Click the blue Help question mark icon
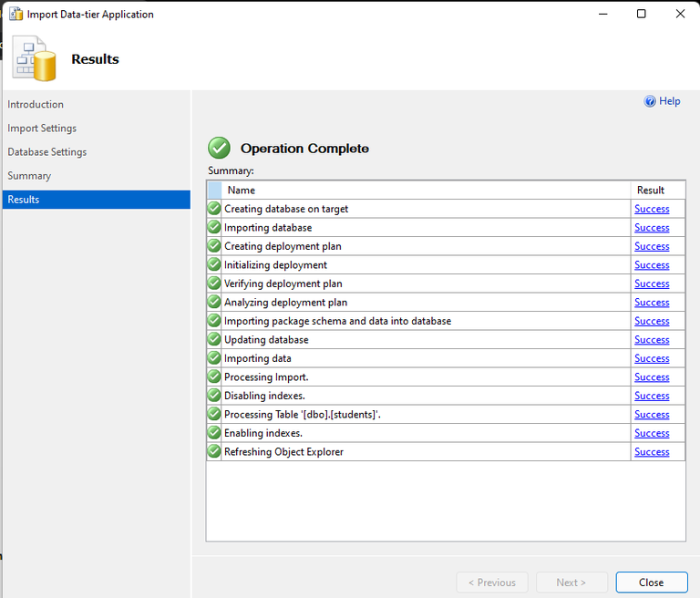 pyautogui.click(x=650, y=101)
